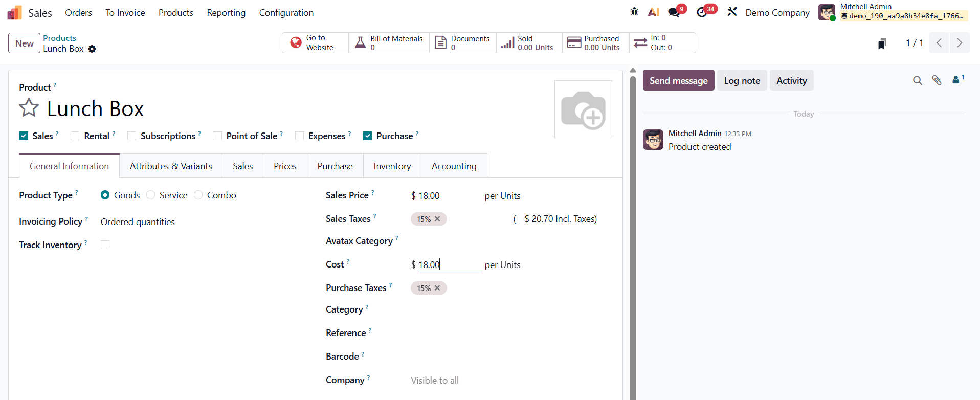This screenshot has width=980, height=400.
Task: Mark Lunch Box as favorite star
Action: point(29,108)
